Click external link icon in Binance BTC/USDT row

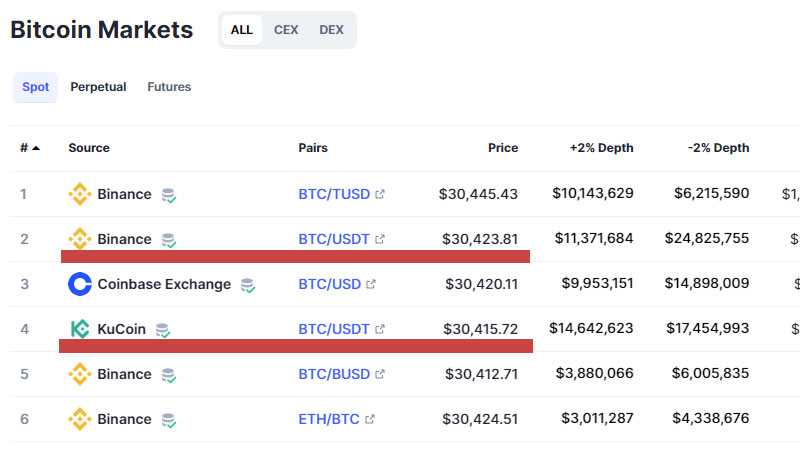pos(380,239)
